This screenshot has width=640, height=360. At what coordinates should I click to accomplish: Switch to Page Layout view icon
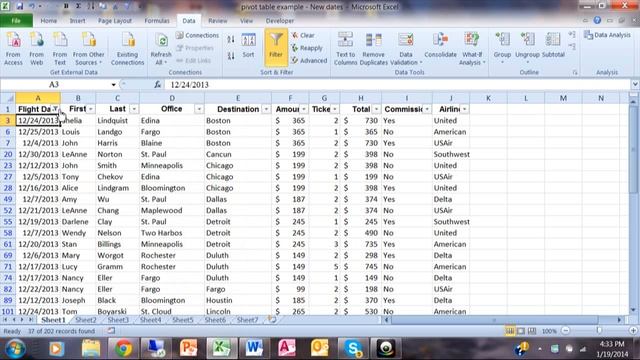point(521,331)
